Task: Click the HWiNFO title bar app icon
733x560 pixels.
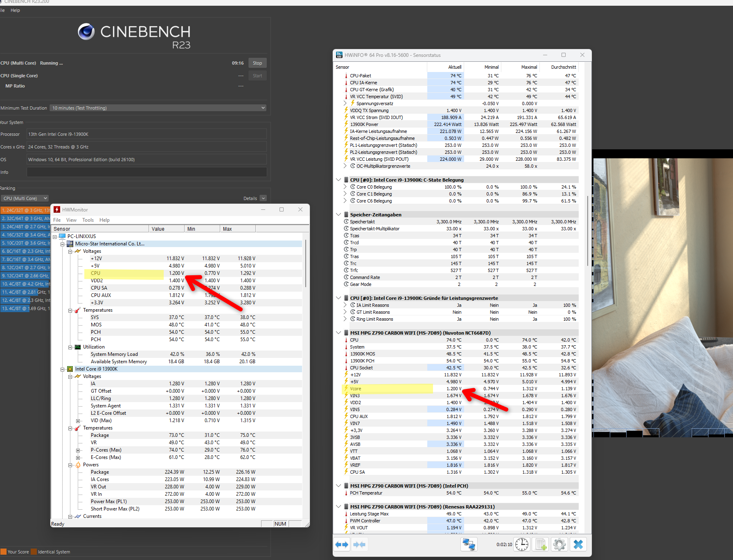Action: point(339,55)
